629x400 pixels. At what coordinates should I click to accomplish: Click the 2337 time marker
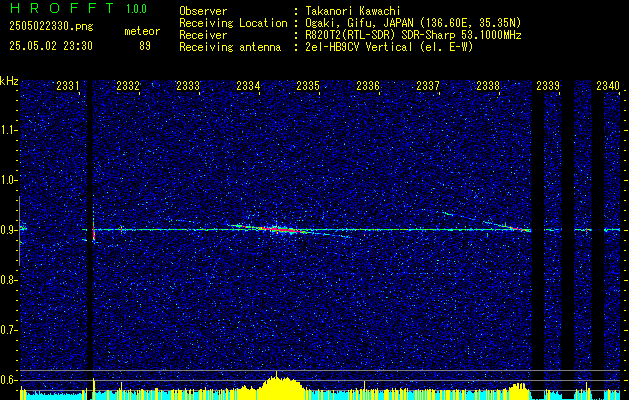(428, 85)
